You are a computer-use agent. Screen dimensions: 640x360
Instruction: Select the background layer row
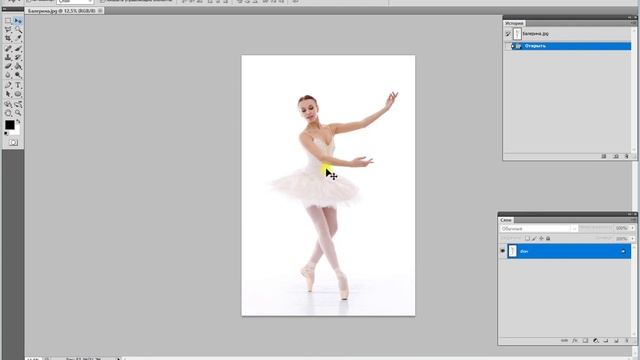(568, 251)
